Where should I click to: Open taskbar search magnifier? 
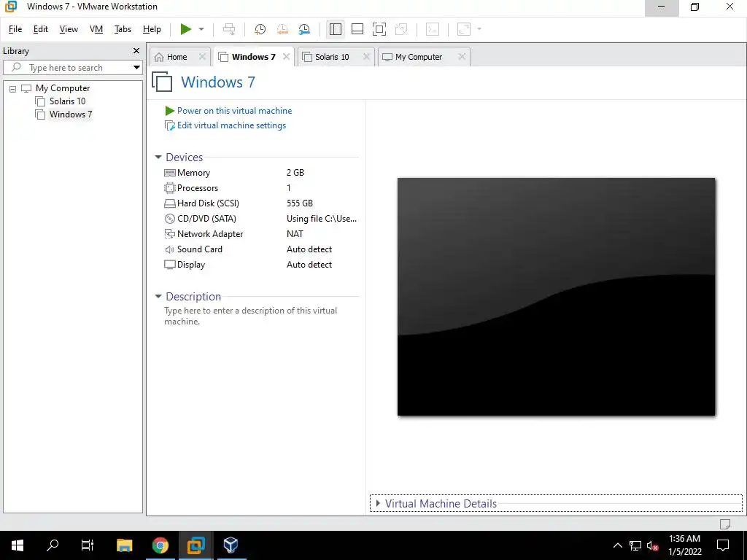53,545
